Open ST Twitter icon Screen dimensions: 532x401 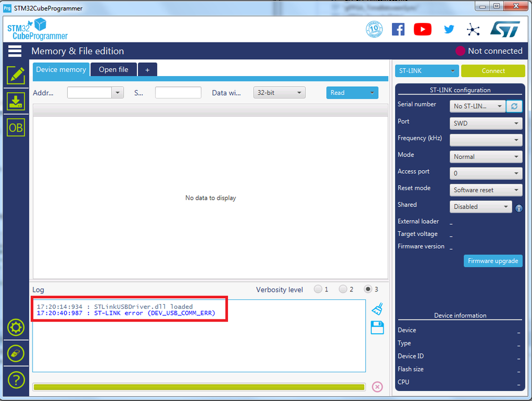point(449,29)
